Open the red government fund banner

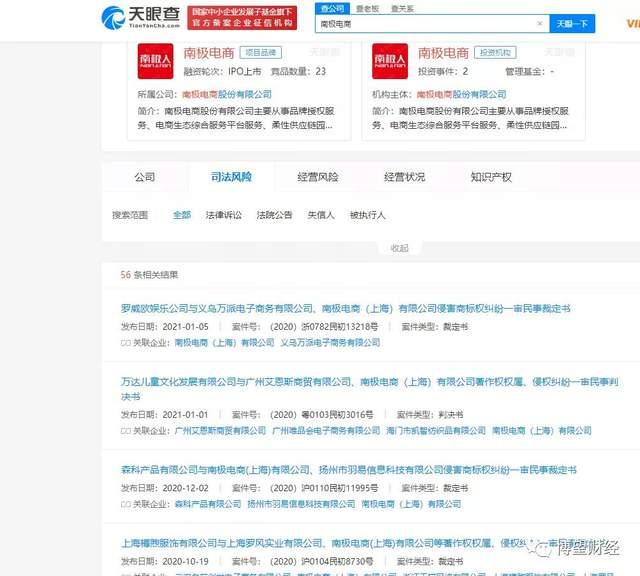click(x=242, y=18)
